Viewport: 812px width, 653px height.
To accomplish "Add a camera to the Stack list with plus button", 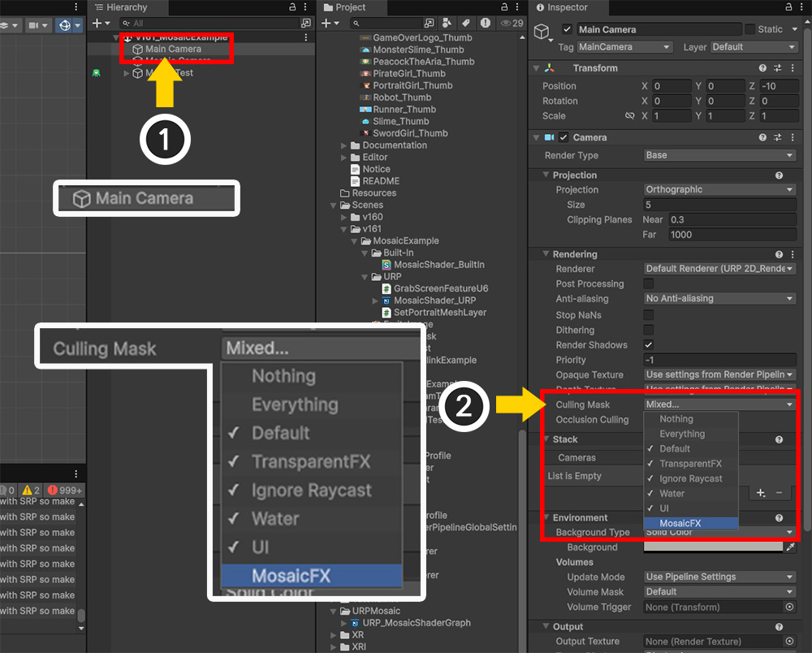I will (761, 493).
